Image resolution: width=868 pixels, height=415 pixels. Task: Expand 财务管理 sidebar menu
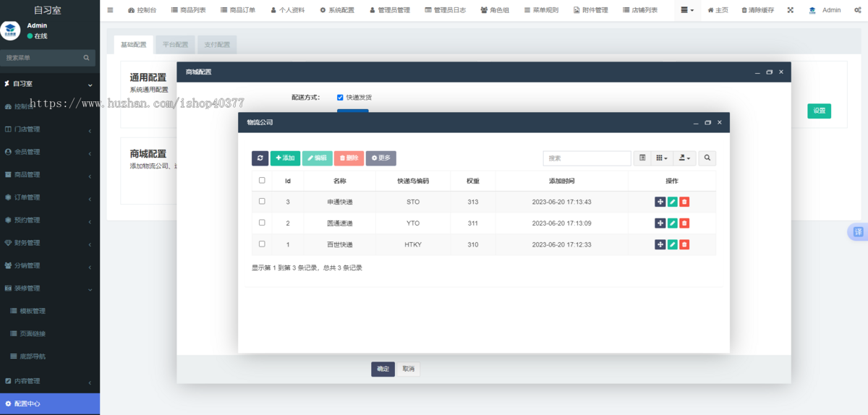tap(50, 243)
